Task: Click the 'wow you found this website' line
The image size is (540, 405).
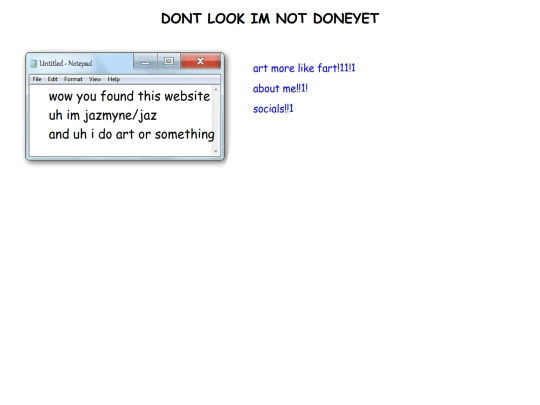Action: click(x=129, y=96)
